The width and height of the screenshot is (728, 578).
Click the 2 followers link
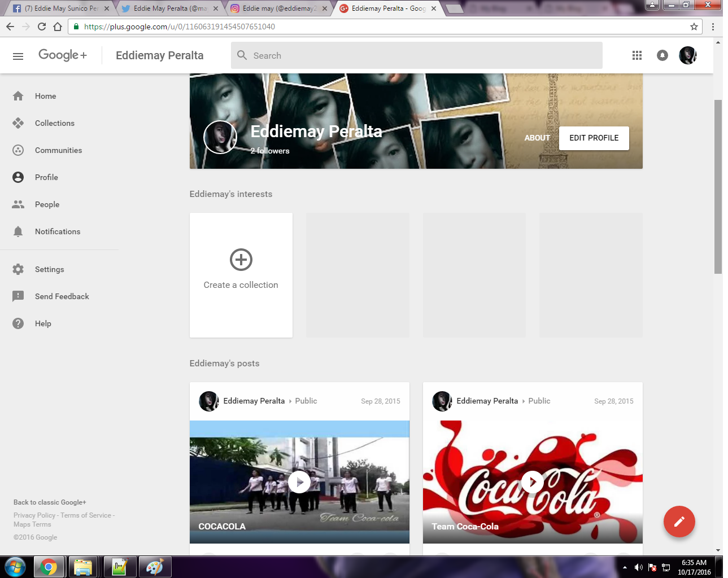pyautogui.click(x=270, y=151)
